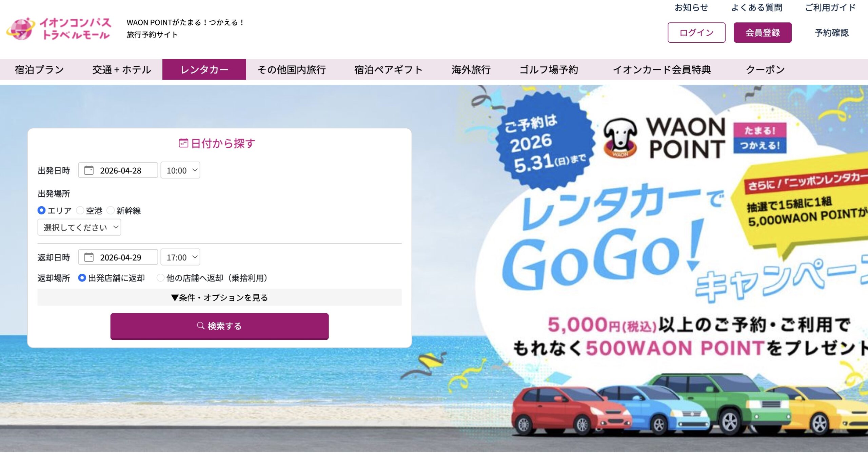Choose the 新幹線 radio button
This screenshot has height=462, width=868.
111,210
